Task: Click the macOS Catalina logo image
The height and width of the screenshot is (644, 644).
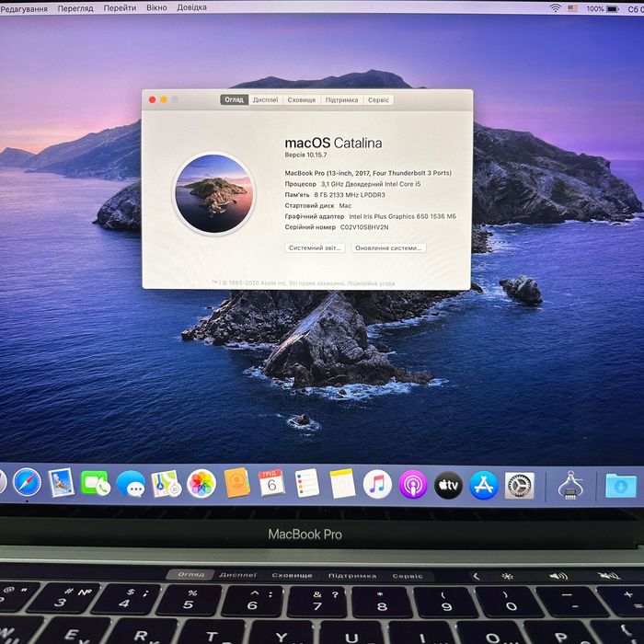Action: pyautogui.click(x=213, y=193)
